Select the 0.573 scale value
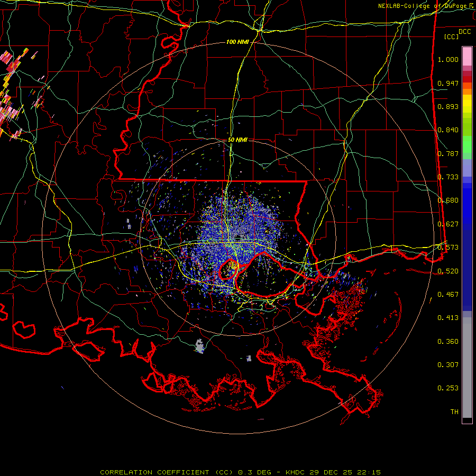 [x=448, y=248]
